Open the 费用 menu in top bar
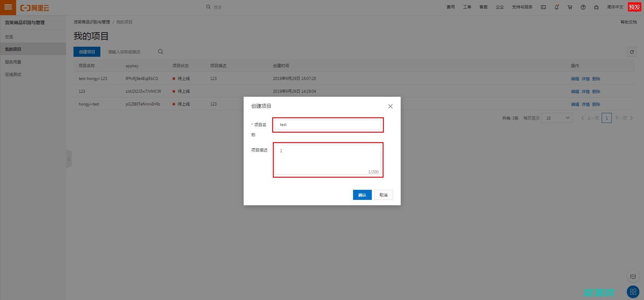The width and height of the screenshot is (644, 300). [x=450, y=7]
